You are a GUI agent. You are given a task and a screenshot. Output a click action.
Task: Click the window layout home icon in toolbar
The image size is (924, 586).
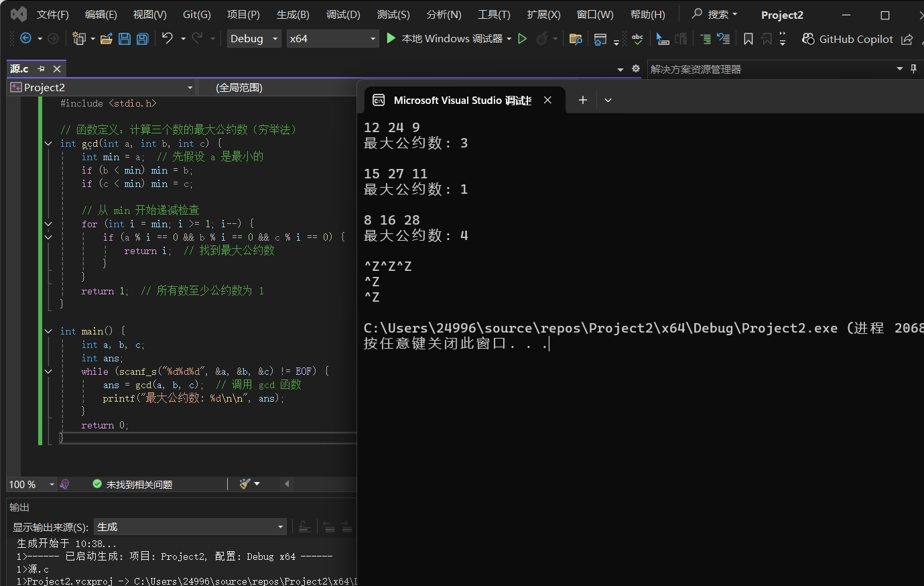[600, 39]
